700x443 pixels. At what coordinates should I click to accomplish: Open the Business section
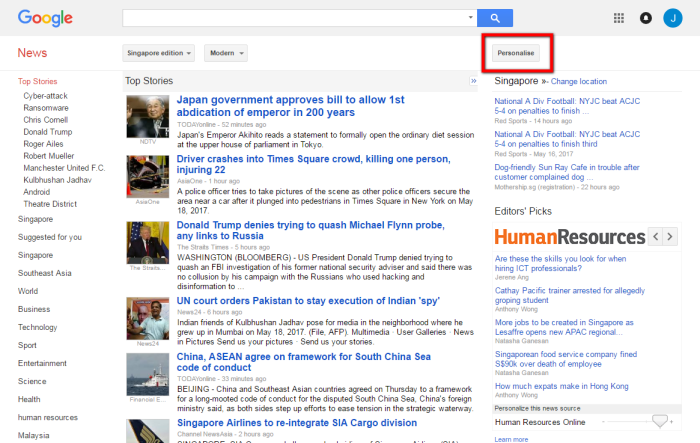coord(34,309)
